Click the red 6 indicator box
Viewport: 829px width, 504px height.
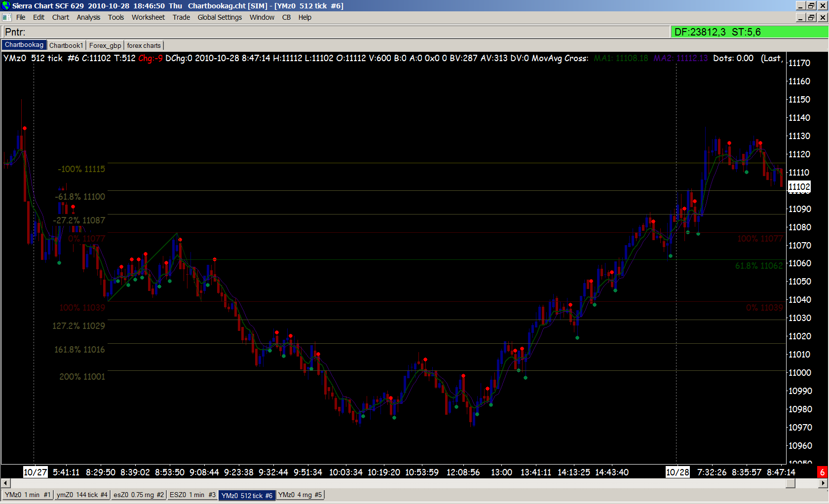822,472
